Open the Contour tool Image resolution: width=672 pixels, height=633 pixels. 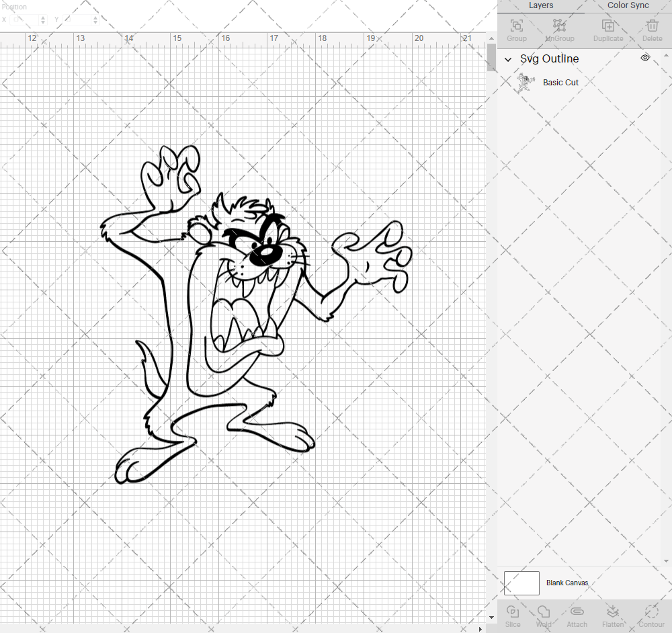(x=650, y=615)
